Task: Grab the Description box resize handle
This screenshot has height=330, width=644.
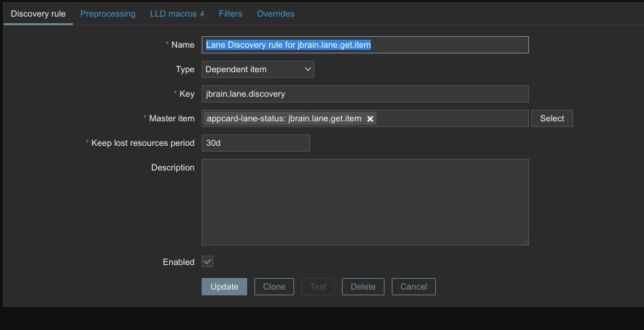Action: (x=525, y=241)
